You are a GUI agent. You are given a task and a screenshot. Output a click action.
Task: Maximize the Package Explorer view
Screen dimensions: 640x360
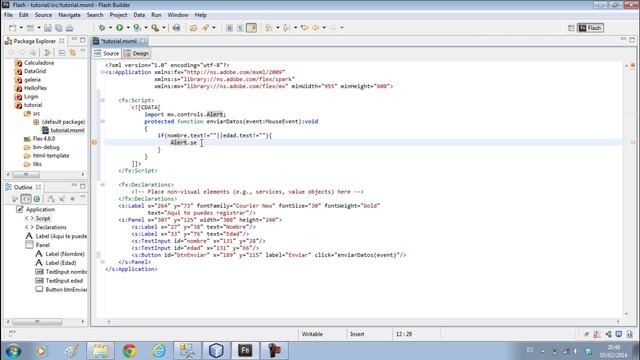pyautogui.click(x=83, y=40)
